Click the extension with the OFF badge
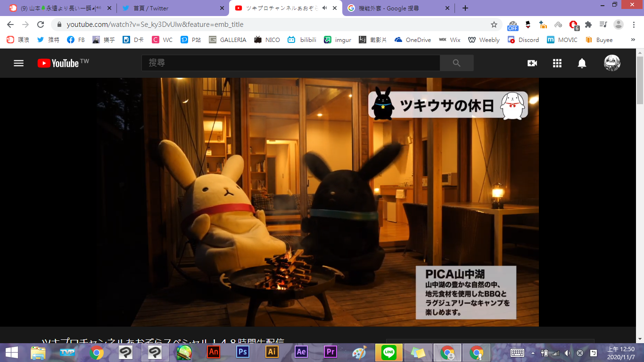The width and height of the screenshot is (644, 362). click(513, 25)
